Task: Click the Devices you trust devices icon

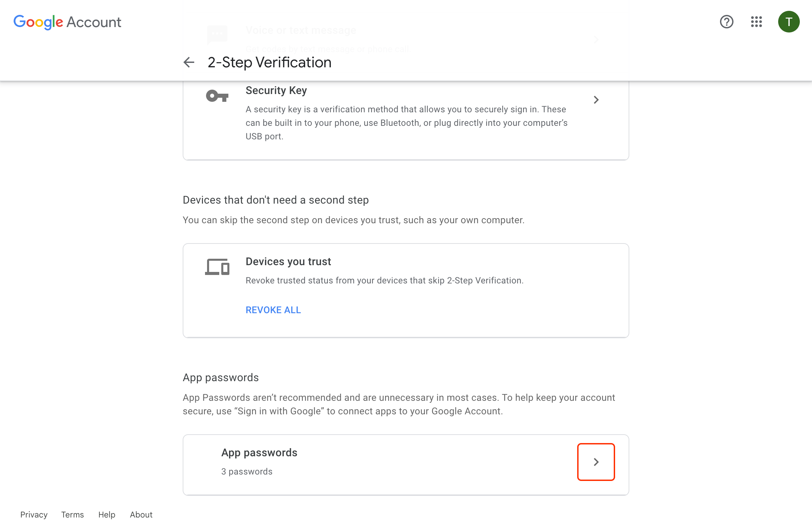Action: (217, 267)
